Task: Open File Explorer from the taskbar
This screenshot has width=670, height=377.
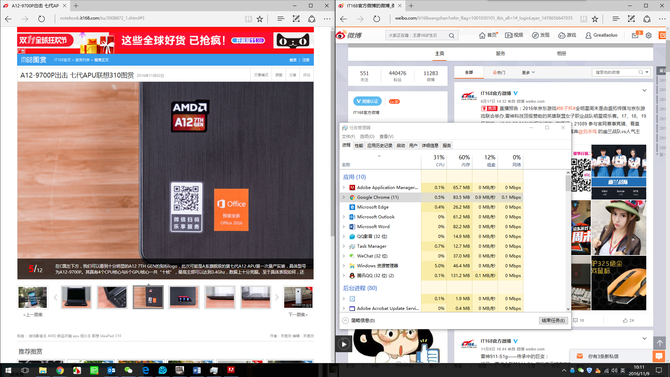Action: coord(43,370)
